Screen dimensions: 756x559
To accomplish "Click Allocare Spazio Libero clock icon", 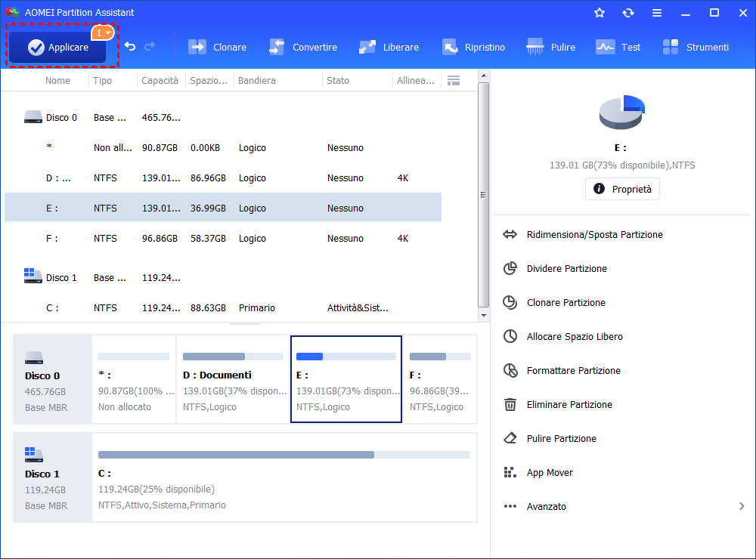I will click(x=510, y=336).
